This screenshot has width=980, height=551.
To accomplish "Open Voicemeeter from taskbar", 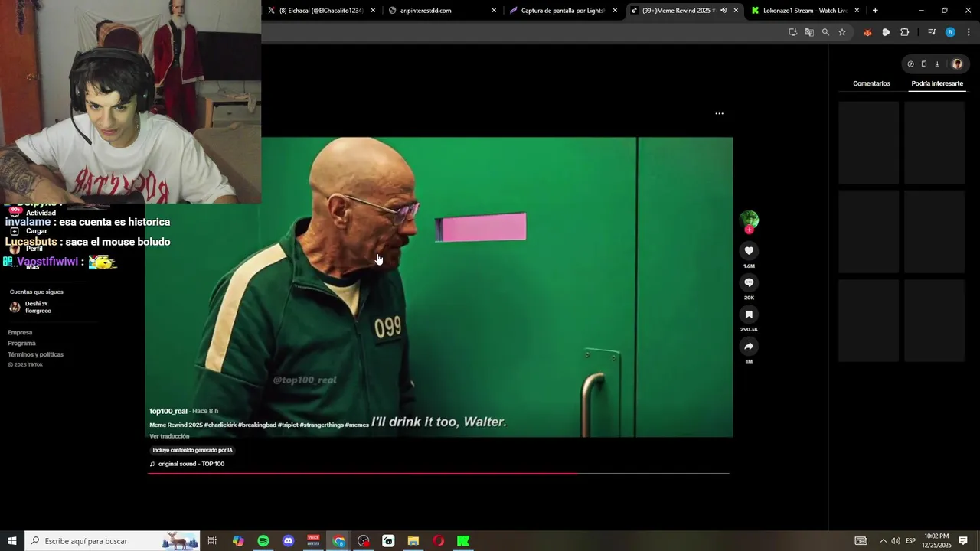I will tap(313, 541).
